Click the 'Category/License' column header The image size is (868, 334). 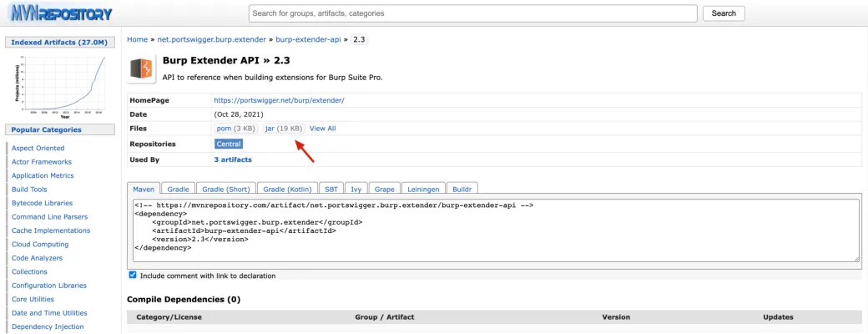[x=169, y=317]
